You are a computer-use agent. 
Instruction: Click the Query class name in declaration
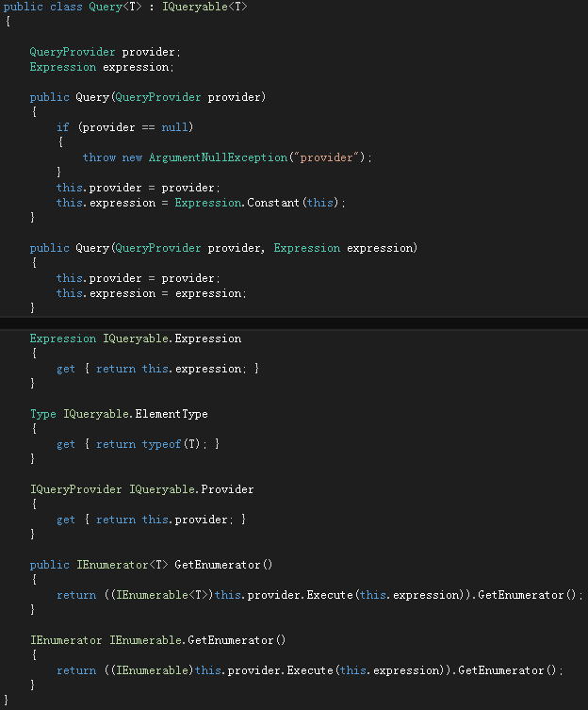point(105,7)
